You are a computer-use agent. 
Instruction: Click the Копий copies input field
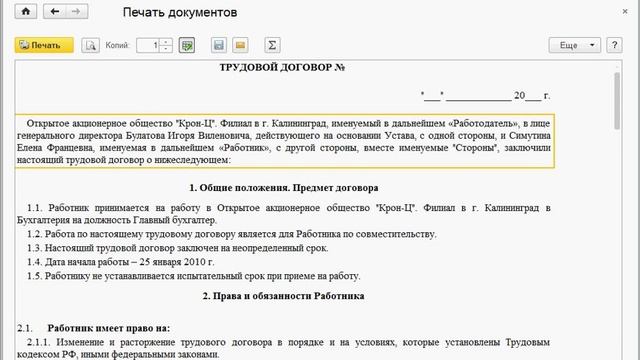148,45
